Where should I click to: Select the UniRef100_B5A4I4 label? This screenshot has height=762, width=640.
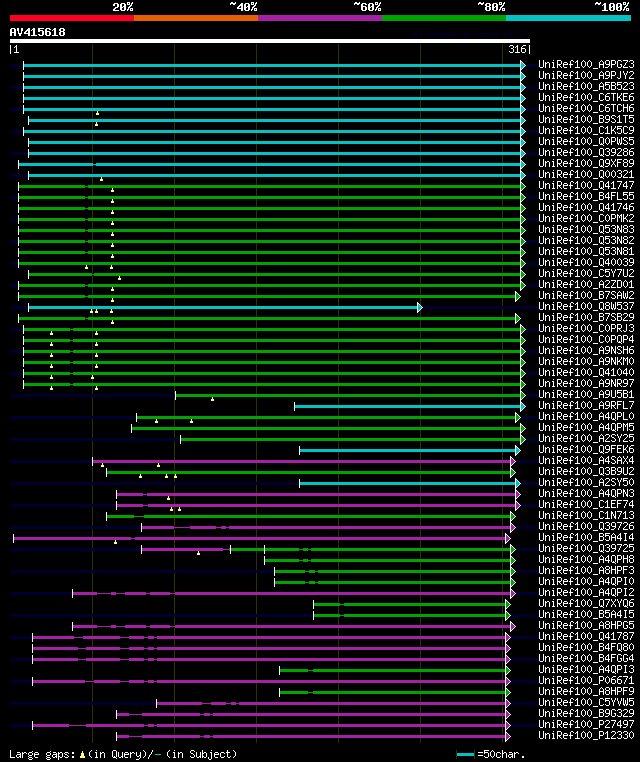point(586,537)
